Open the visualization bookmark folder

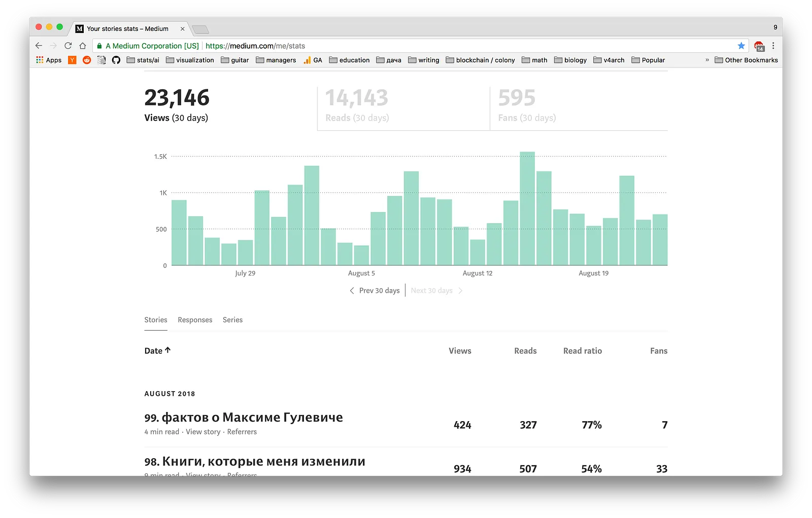pos(190,60)
